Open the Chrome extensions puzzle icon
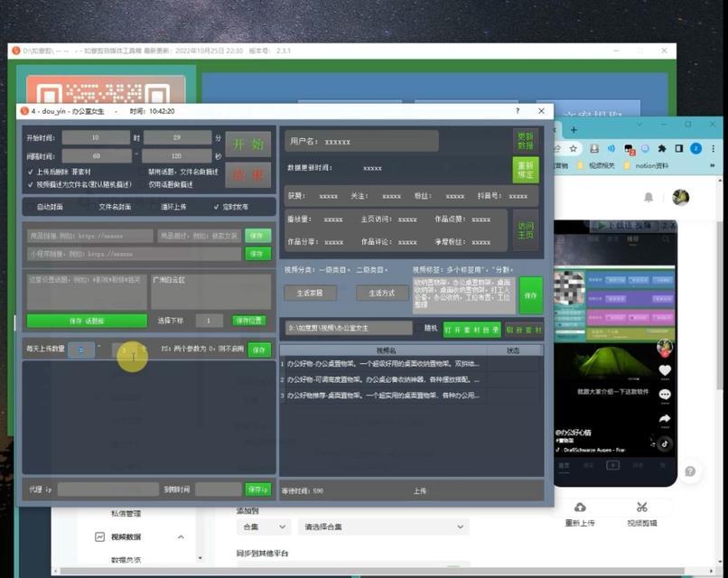 (661, 148)
